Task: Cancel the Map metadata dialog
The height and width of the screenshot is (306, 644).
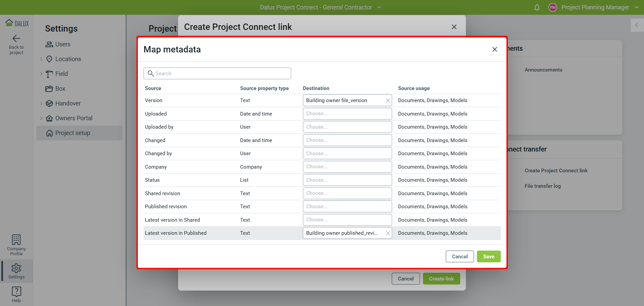Action: pos(460,257)
